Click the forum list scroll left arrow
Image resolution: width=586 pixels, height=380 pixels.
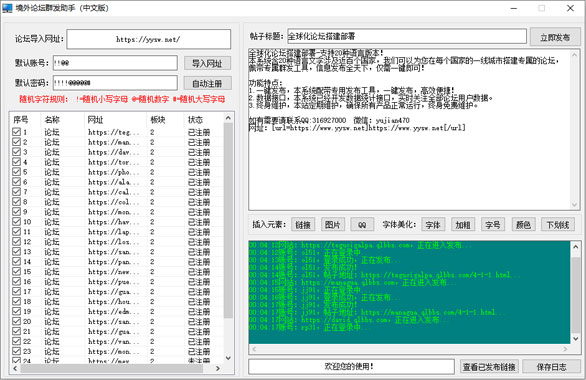15,368
